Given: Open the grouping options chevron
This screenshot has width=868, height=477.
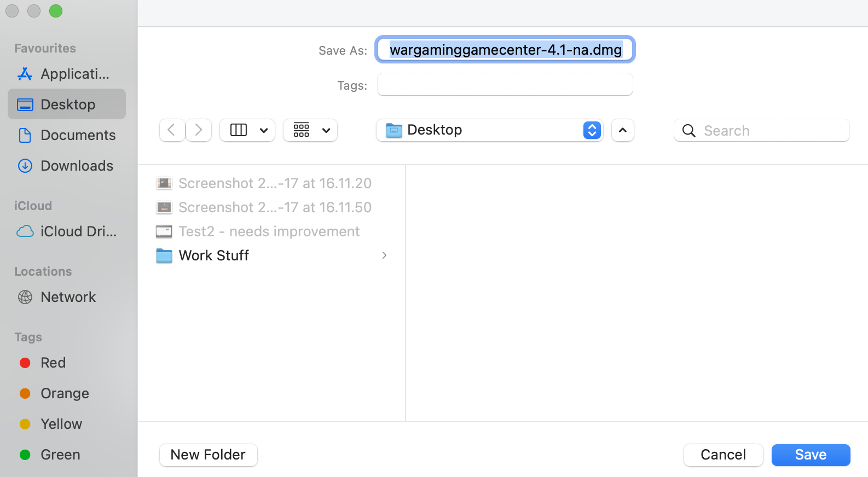Looking at the screenshot, I should coord(326,130).
